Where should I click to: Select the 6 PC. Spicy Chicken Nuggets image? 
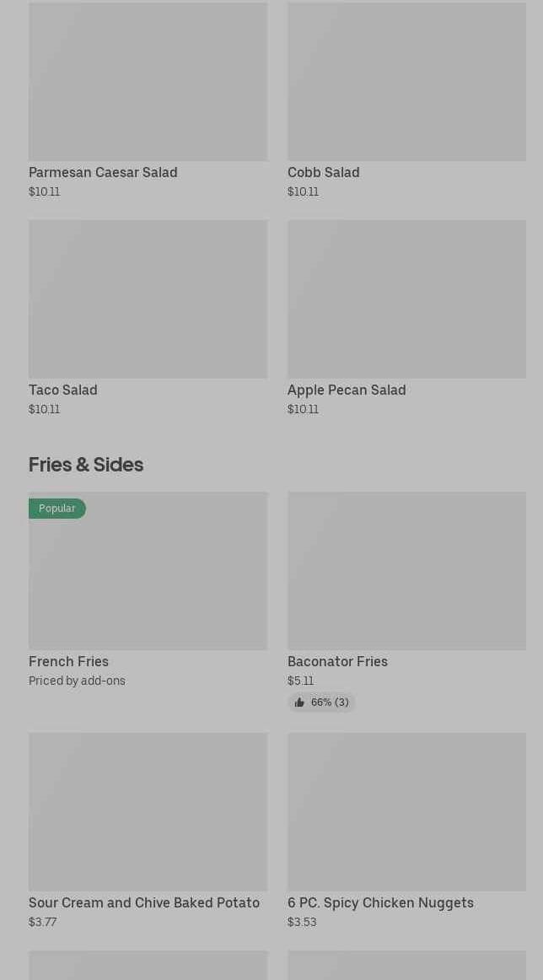pyautogui.click(x=406, y=811)
